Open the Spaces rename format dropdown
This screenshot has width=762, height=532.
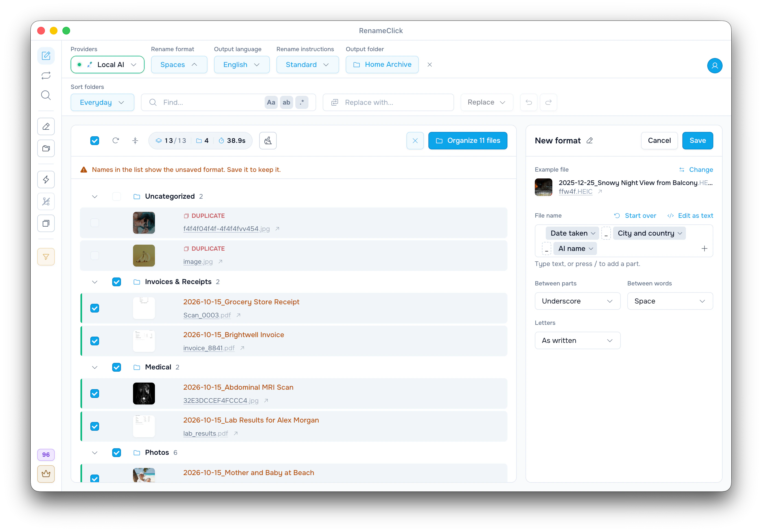coord(179,64)
